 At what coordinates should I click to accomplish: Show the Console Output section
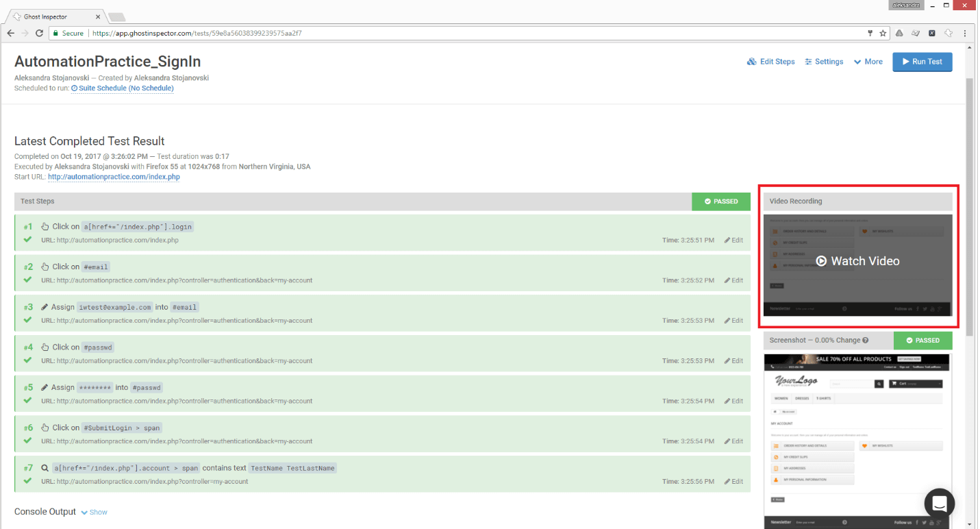point(94,513)
